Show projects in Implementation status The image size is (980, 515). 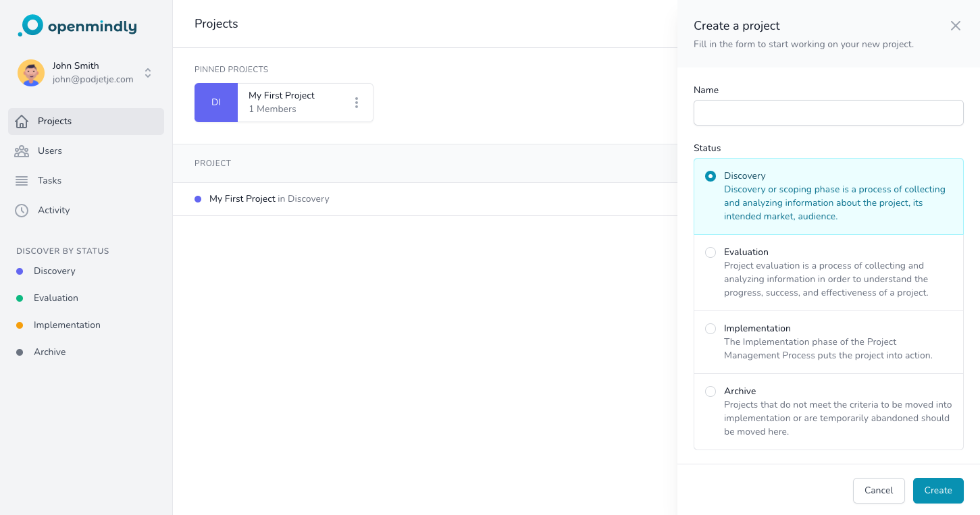tap(66, 325)
